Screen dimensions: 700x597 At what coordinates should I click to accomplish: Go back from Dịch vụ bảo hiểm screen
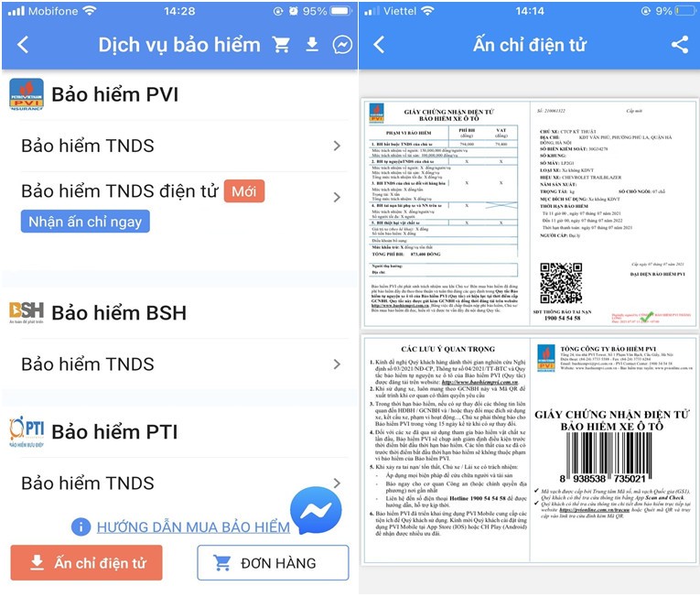point(23,45)
